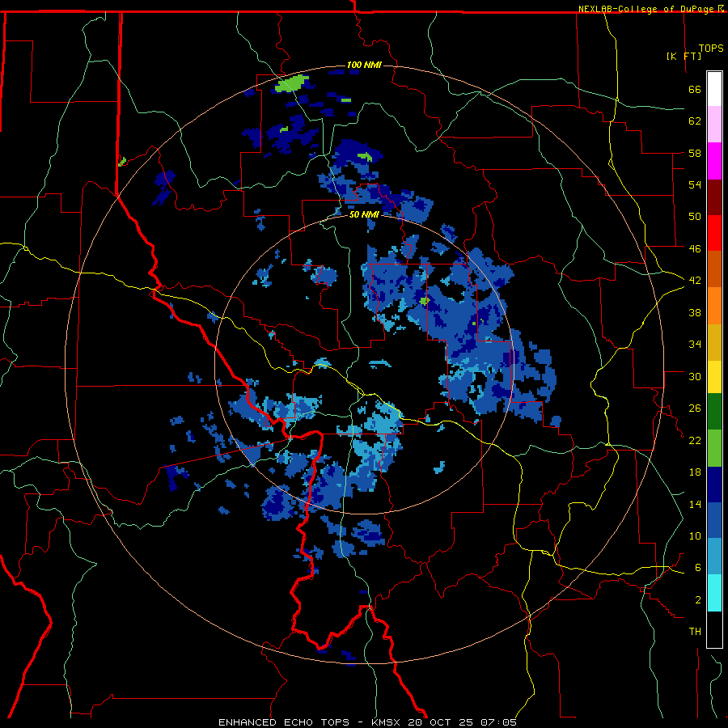Click the dark orange legend swatch

(x=714, y=269)
